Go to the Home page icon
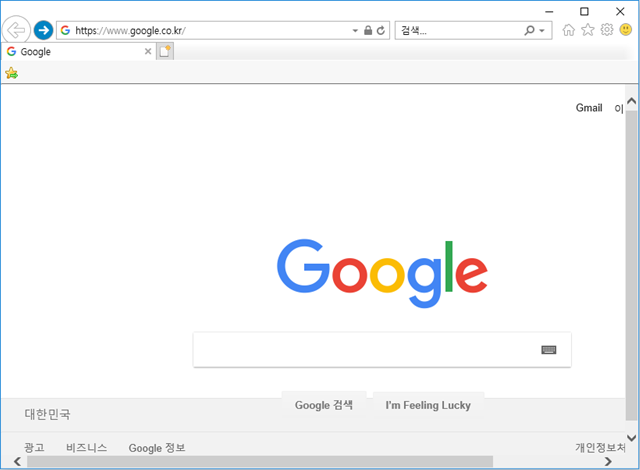Viewport: 640px width, 470px height. point(569,30)
